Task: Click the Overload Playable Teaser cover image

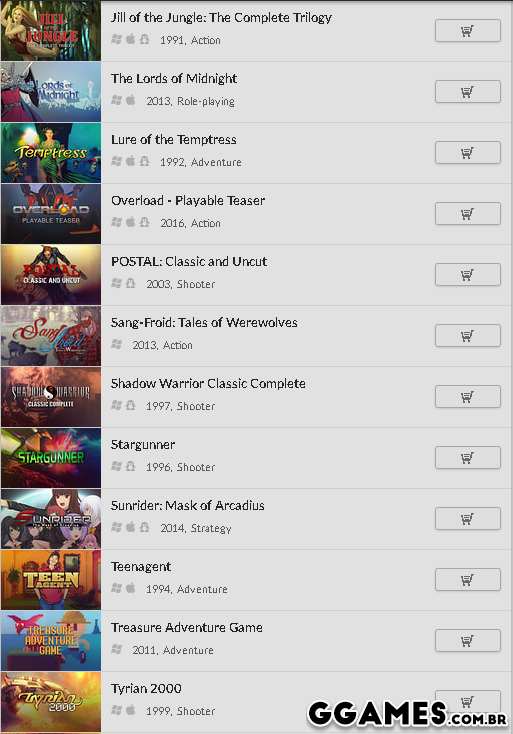Action: [x=51, y=214]
